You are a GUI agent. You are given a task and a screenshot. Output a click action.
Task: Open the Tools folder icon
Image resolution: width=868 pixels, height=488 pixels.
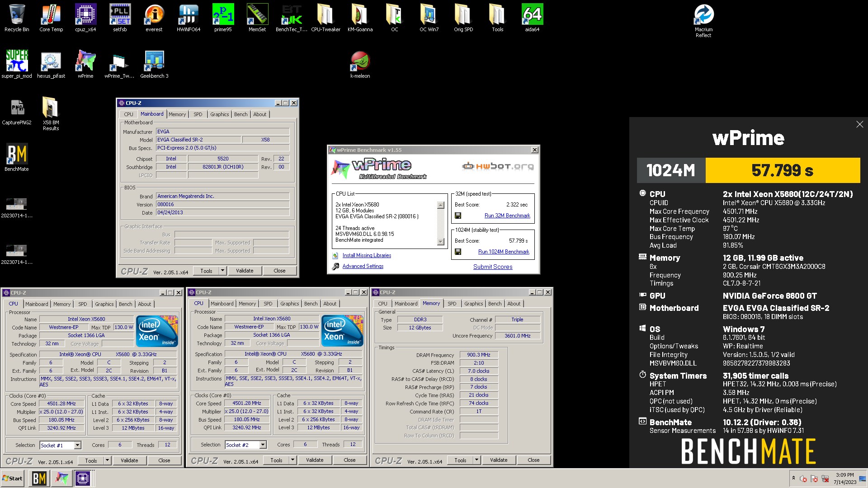pyautogui.click(x=497, y=18)
